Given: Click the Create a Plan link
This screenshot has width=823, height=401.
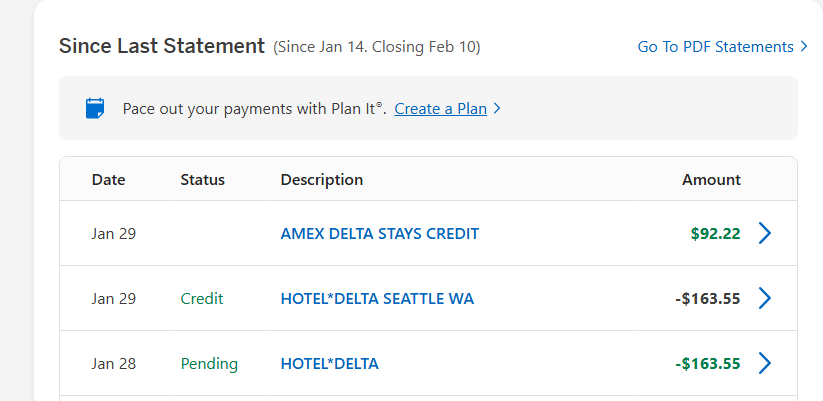Looking at the screenshot, I should [x=440, y=108].
